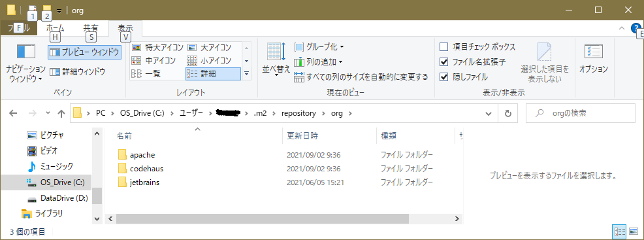
Task: Enable the プレビュー ウィンドウ pane
Action: (85, 52)
